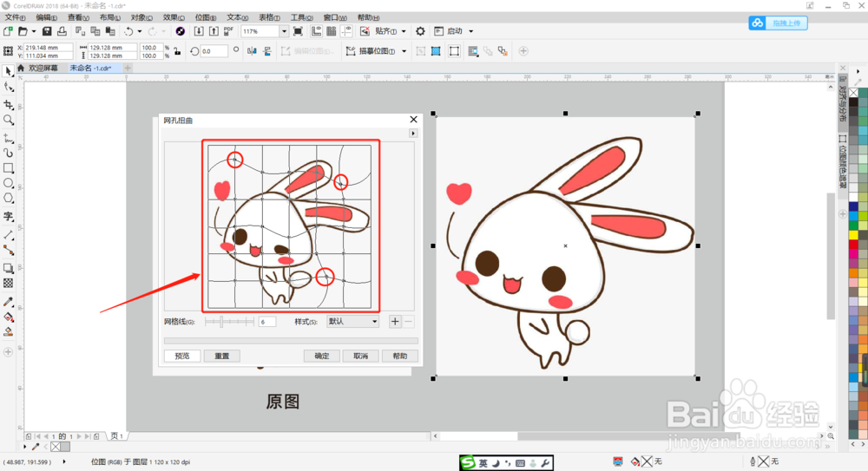868x471 pixels.
Task: Add a style preset with plus
Action: (395, 322)
